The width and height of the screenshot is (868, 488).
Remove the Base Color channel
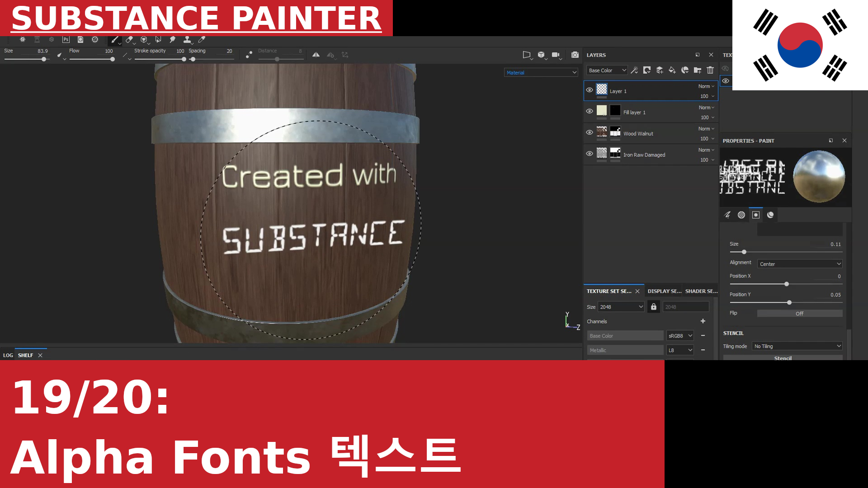[703, 336]
